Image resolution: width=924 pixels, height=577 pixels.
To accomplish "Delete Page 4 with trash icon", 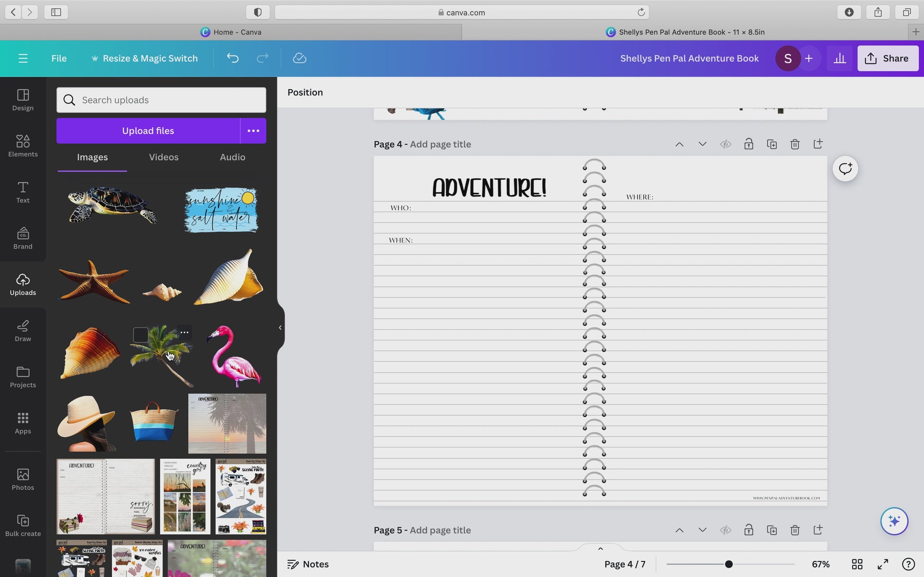I will pos(795,144).
